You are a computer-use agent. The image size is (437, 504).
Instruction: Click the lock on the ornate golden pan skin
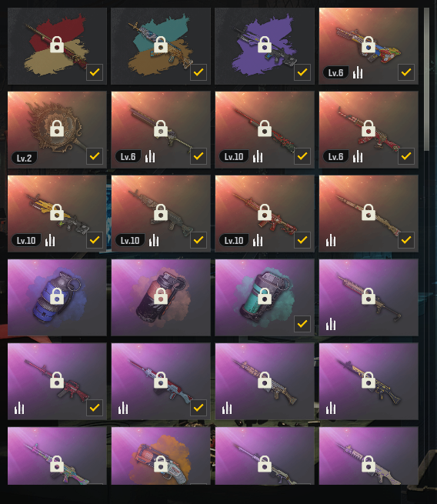[57, 129]
